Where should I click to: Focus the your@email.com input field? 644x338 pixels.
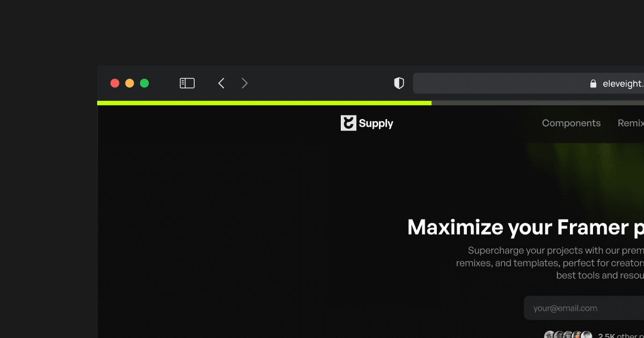click(584, 308)
